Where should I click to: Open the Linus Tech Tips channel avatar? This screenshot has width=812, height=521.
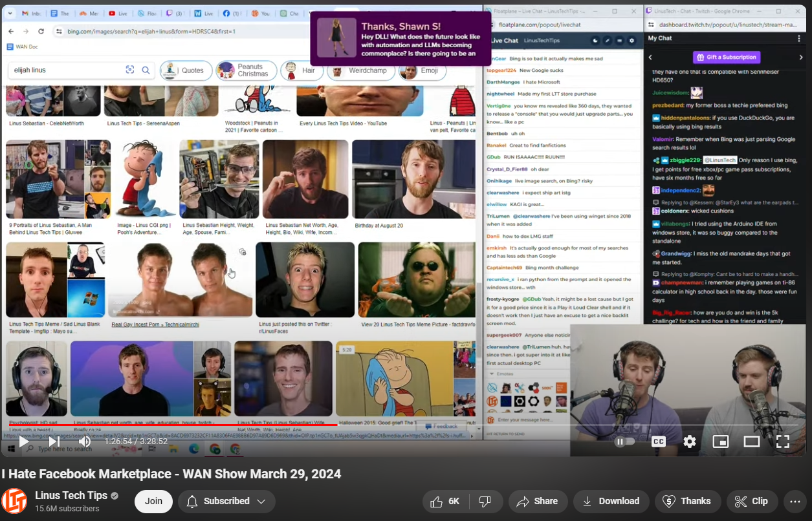pyautogui.click(x=14, y=501)
